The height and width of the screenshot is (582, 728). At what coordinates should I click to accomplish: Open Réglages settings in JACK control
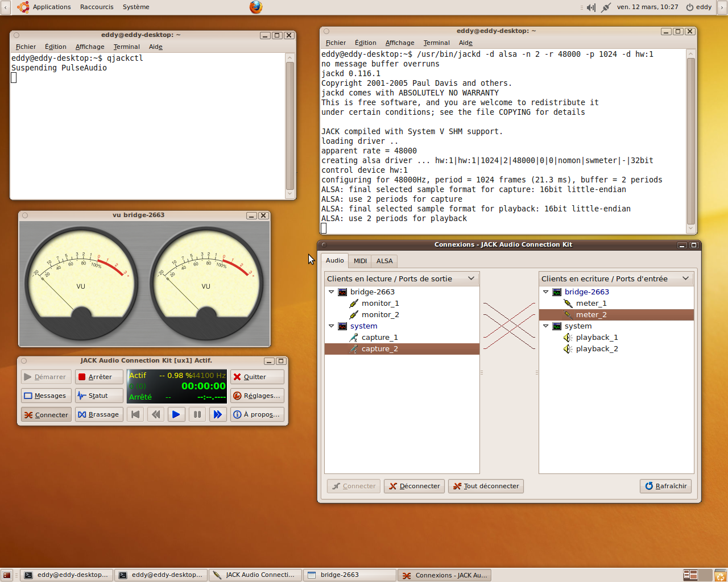click(257, 396)
